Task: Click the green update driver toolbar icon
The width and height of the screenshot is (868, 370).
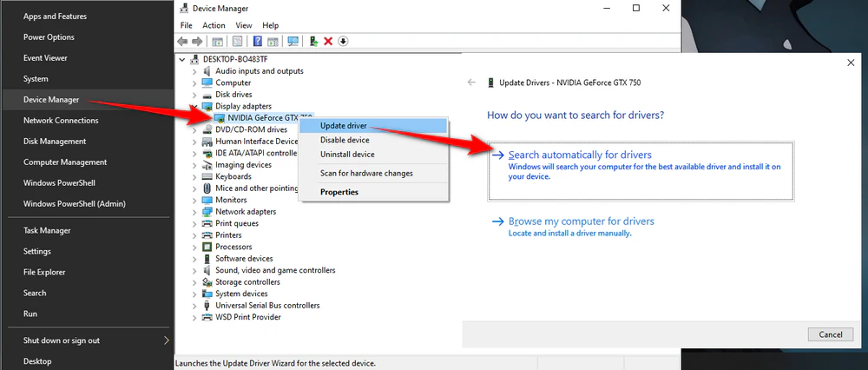Action: [x=313, y=41]
